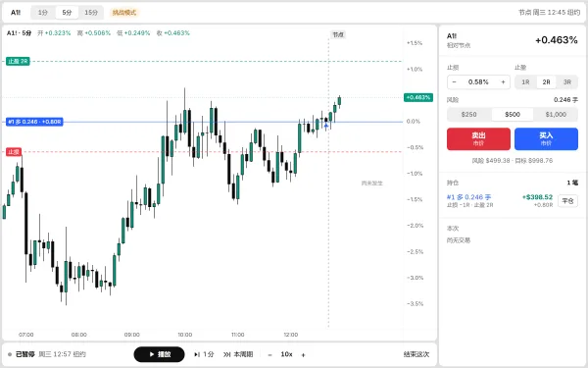The width and height of the screenshot is (588, 368).
Task: Edit the 0.58% stop loss field
Action: point(478,81)
